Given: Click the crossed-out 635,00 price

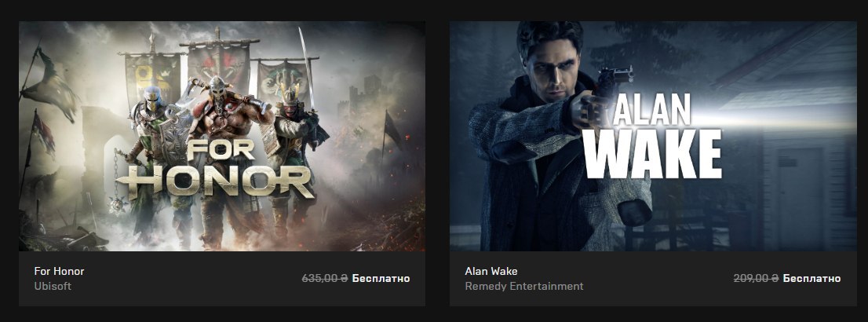Looking at the screenshot, I should click(325, 278).
